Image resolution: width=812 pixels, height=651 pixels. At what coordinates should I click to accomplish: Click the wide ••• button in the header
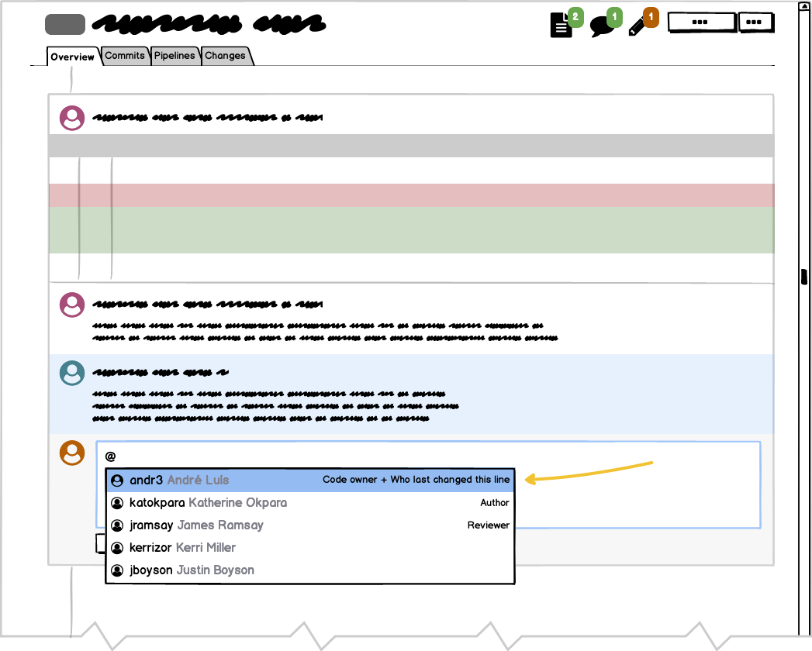click(701, 22)
